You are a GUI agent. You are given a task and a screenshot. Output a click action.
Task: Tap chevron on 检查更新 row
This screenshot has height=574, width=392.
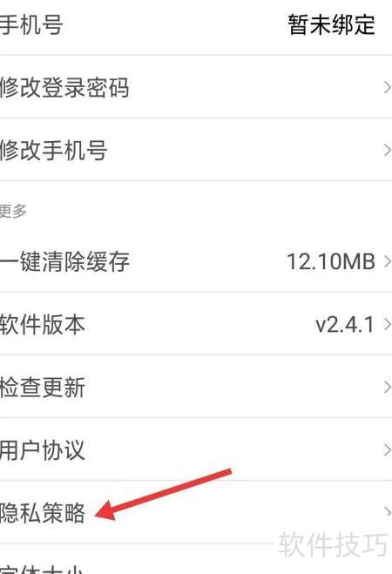click(x=387, y=387)
